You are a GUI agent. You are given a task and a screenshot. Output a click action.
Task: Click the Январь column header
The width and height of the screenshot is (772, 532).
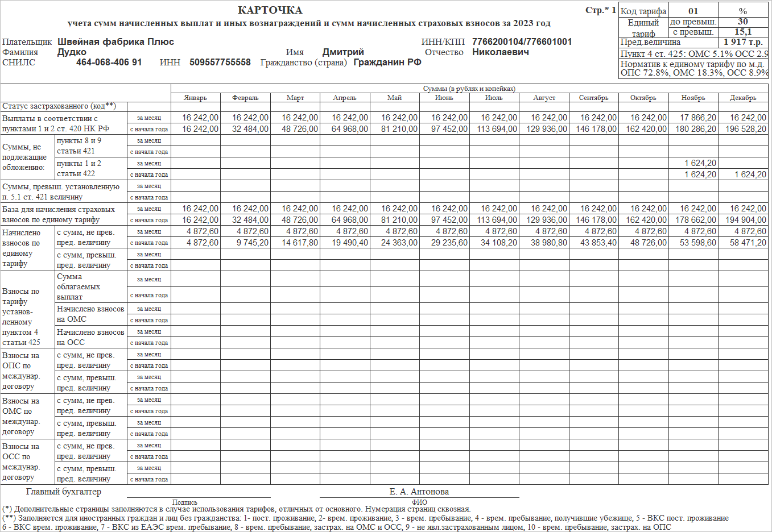[x=196, y=98]
